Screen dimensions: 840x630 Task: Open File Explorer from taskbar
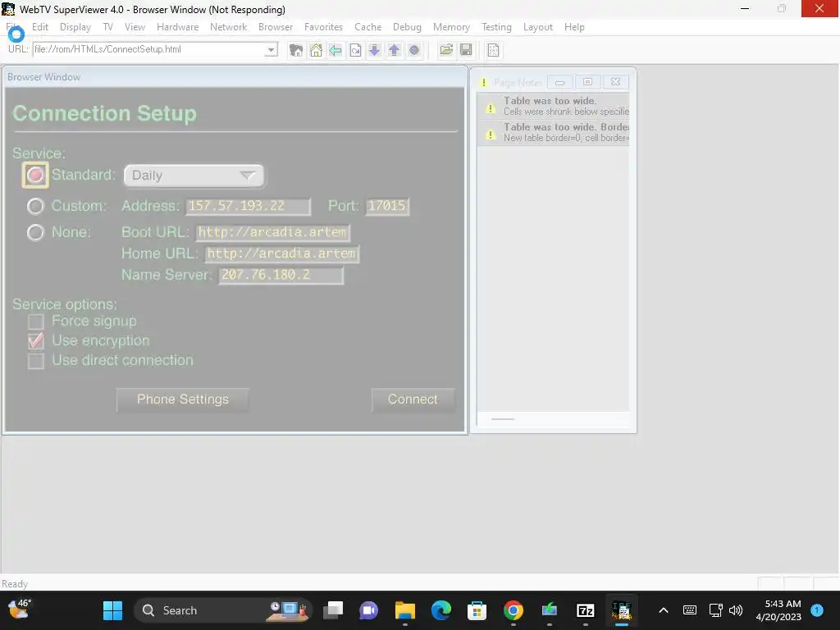[405, 610]
